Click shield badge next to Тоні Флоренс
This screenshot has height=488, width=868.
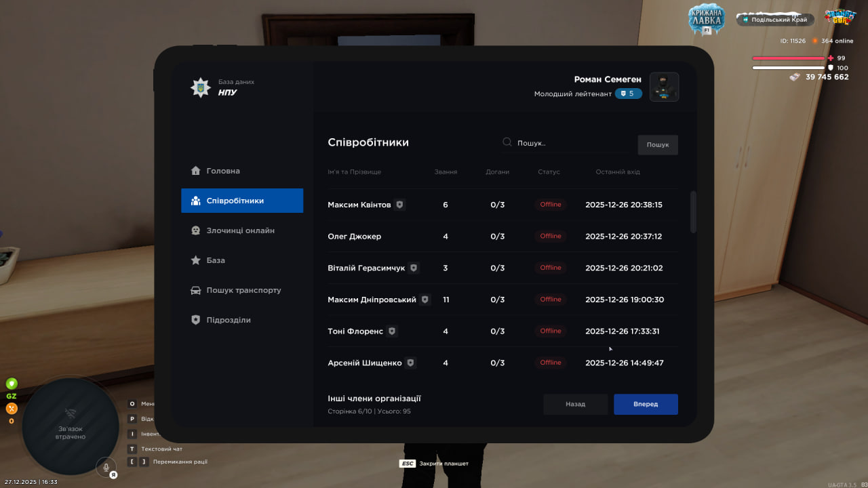tap(392, 331)
